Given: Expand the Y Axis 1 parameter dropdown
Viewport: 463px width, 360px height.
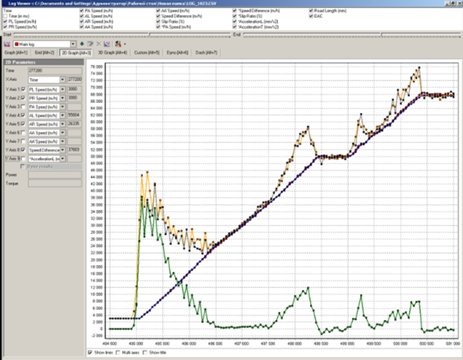Looking at the screenshot, I should point(62,89).
